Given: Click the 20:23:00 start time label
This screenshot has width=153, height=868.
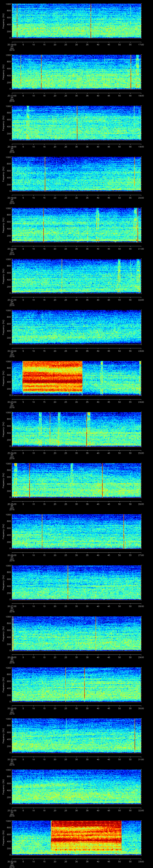Looking at the screenshot, I should point(12,402).
